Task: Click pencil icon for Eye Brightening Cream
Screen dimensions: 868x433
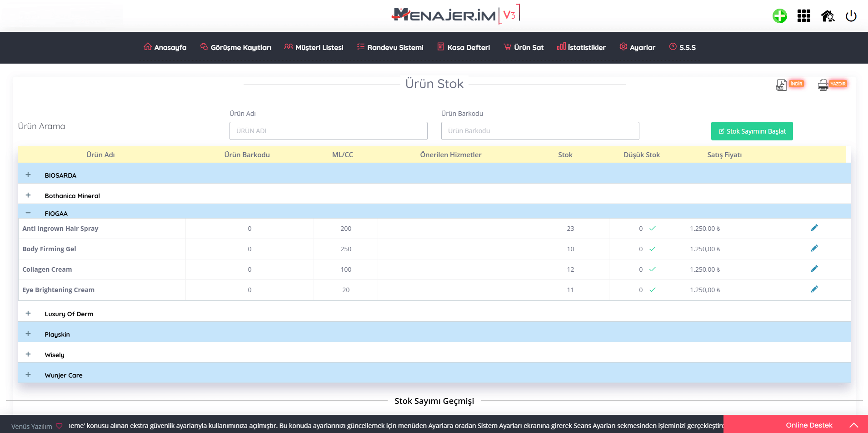Action: pyautogui.click(x=814, y=289)
